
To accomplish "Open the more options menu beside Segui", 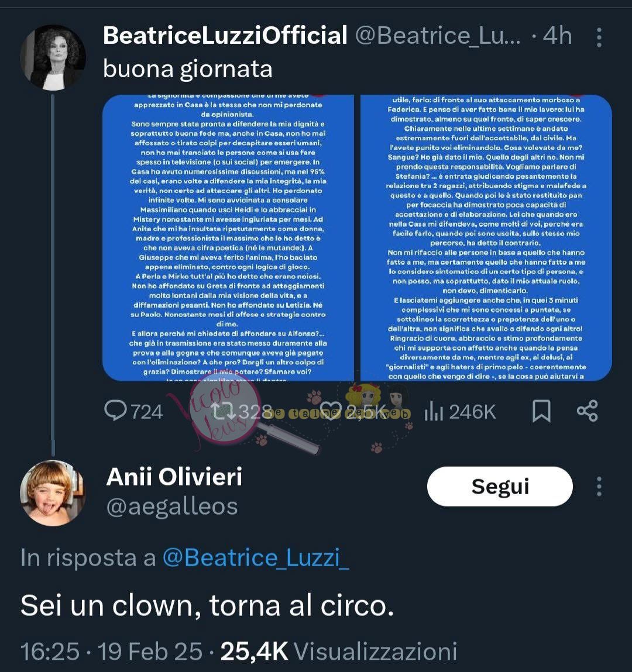I will coord(599,487).
